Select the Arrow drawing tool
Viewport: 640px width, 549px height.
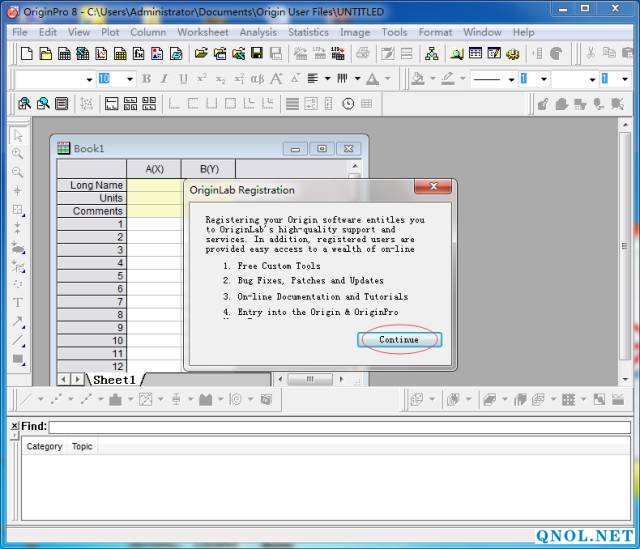point(17,321)
